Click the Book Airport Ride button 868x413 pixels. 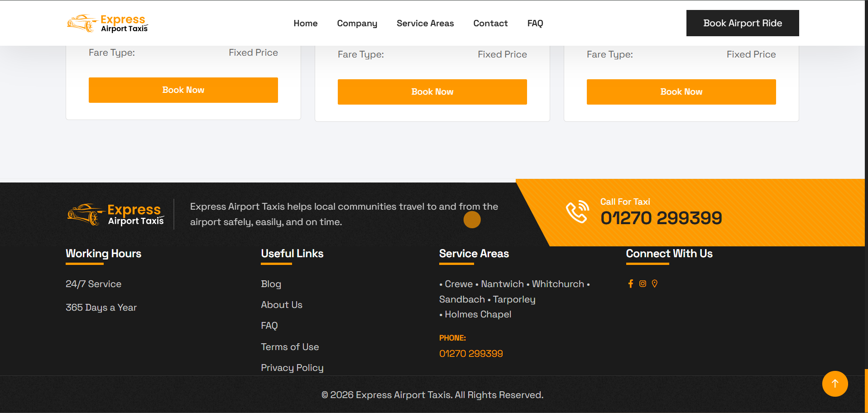coord(743,23)
